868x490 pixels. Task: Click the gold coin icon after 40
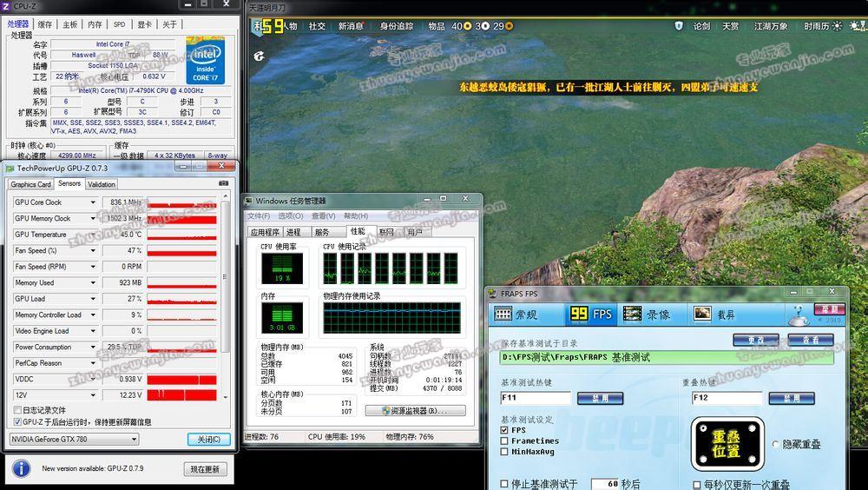click(467, 26)
